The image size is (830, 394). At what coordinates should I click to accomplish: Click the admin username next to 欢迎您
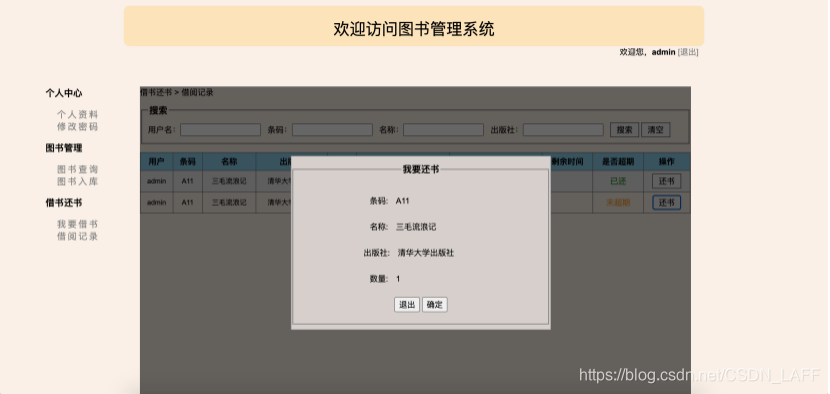pos(663,52)
